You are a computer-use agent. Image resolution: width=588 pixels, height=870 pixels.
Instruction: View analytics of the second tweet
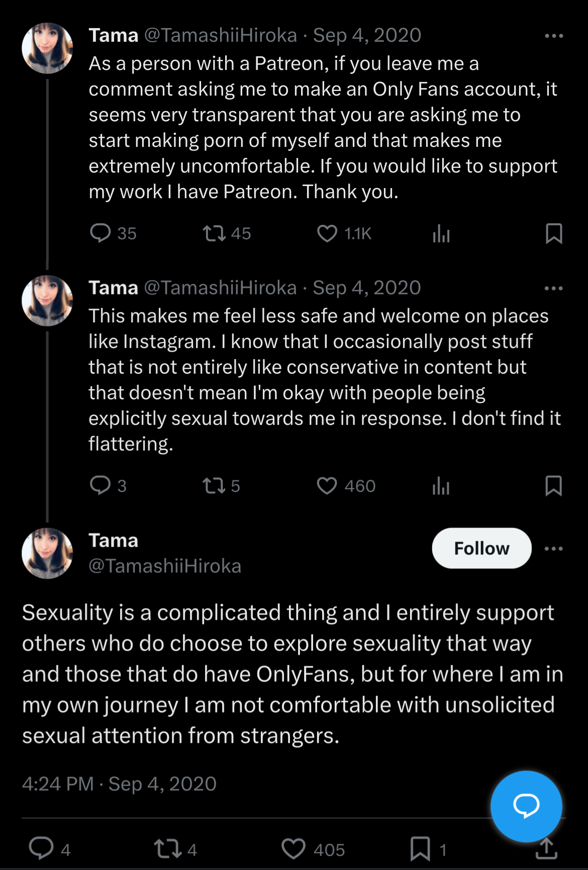pos(441,486)
